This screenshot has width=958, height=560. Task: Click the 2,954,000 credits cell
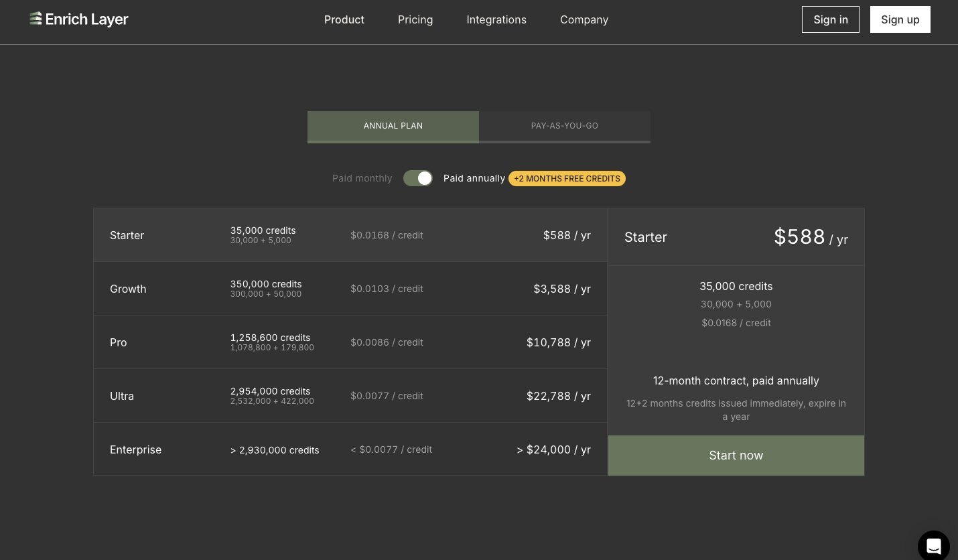pyautogui.click(x=272, y=396)
